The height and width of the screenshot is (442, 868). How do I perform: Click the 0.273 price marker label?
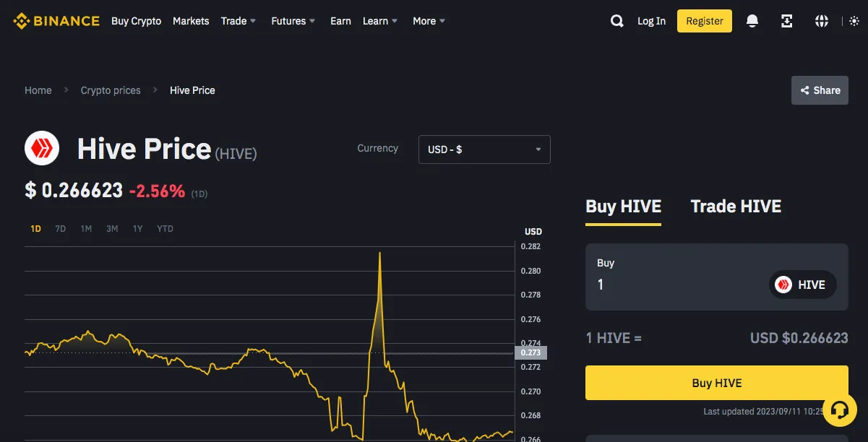click(x=530, y=353)
